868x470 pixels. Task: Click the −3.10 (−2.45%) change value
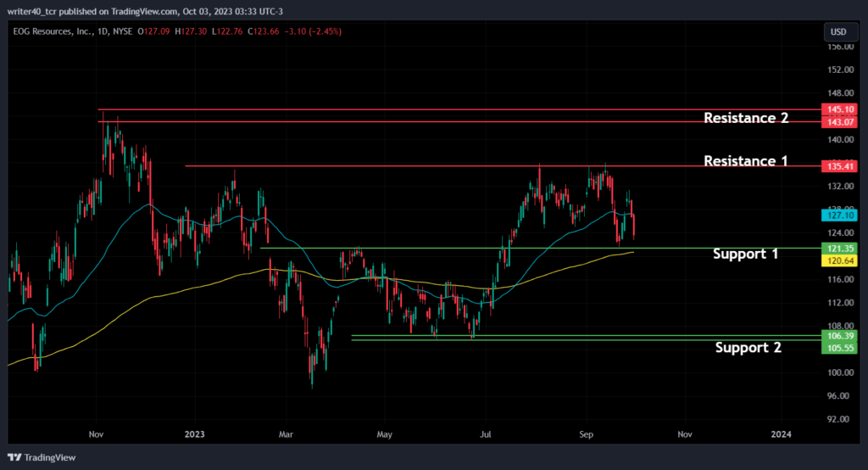click(313, 31)
